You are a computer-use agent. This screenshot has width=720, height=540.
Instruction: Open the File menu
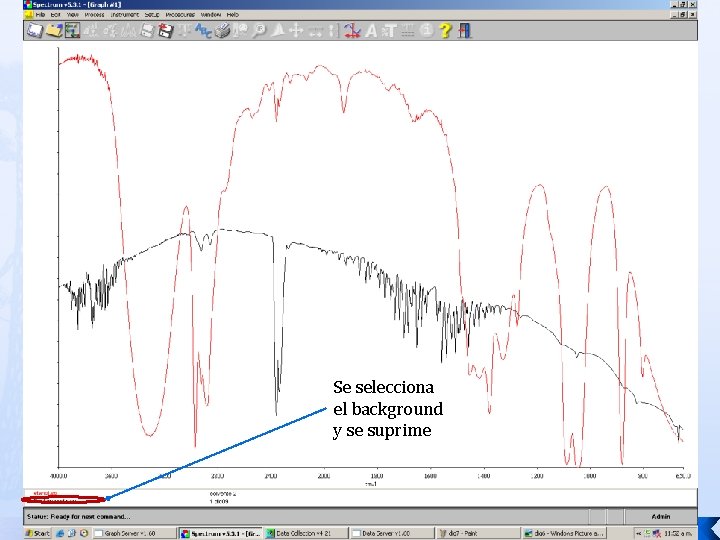pyautogui.click(x=41, y=15)
